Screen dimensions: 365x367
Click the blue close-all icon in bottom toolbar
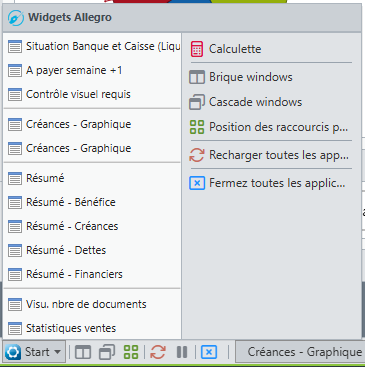pos(209,352)
